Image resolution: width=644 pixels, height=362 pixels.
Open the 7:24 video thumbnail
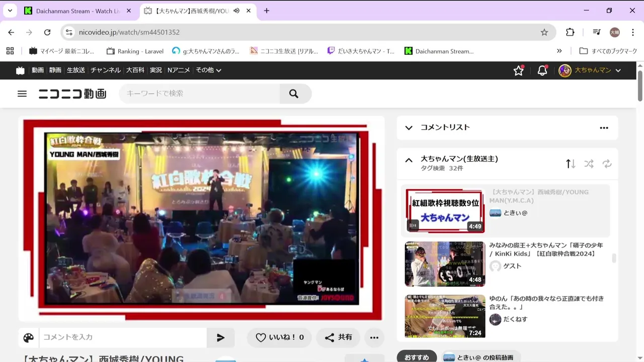(x=445, y=317)
